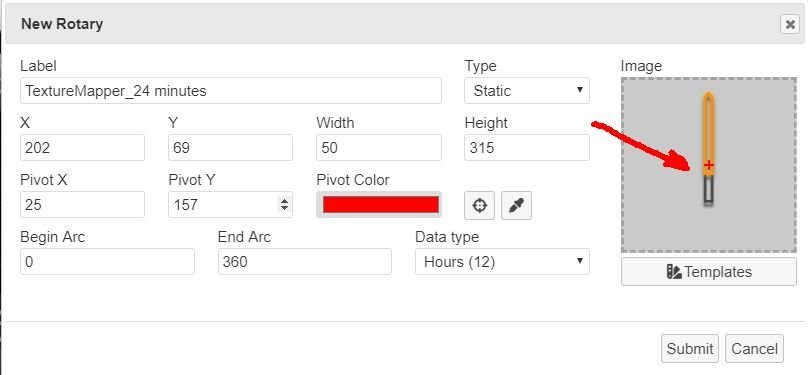Click the Pivot X input field

(x=82, y=204)
